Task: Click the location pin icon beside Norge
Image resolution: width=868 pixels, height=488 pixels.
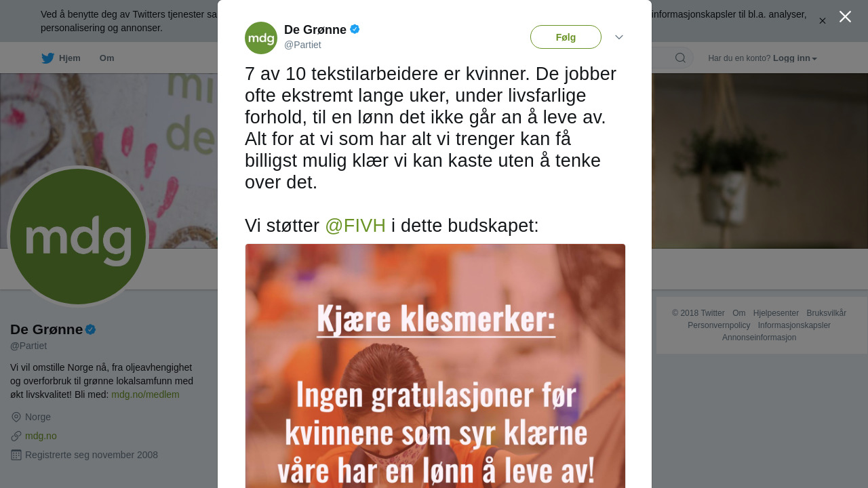Action: click(x=16, y=417)
